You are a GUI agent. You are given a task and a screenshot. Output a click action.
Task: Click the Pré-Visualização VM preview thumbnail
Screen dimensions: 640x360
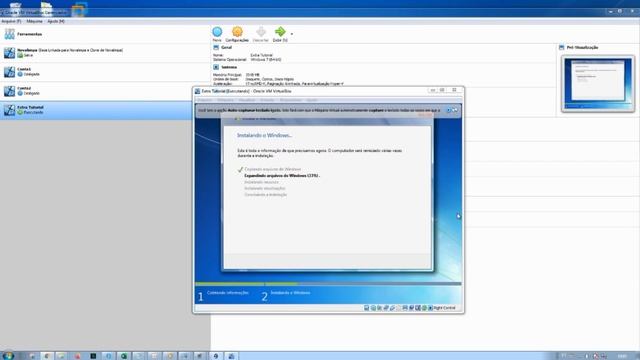tap(598, 83)
